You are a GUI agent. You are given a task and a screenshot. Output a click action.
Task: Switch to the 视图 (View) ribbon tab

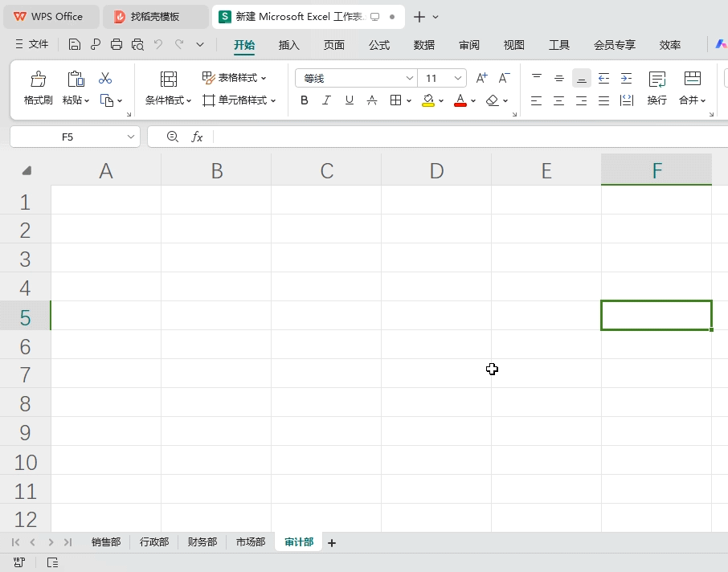(x=514, y=44)
